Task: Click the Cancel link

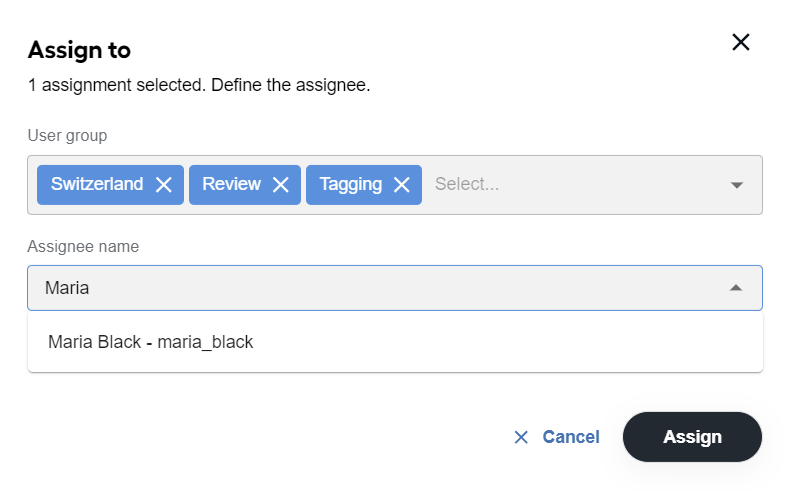Action: [571, 437]
